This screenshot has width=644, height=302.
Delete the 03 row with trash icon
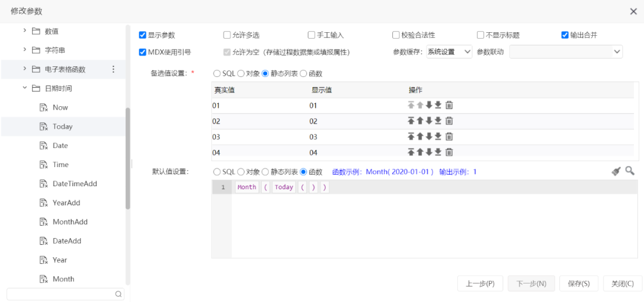point(450,137)
